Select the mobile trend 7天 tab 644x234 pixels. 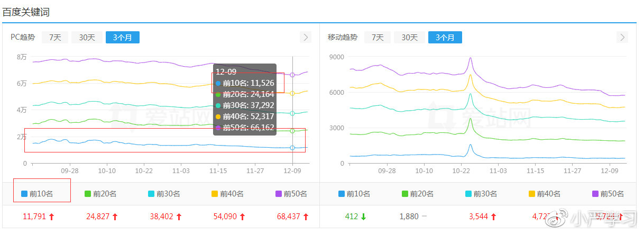point(377,38)
